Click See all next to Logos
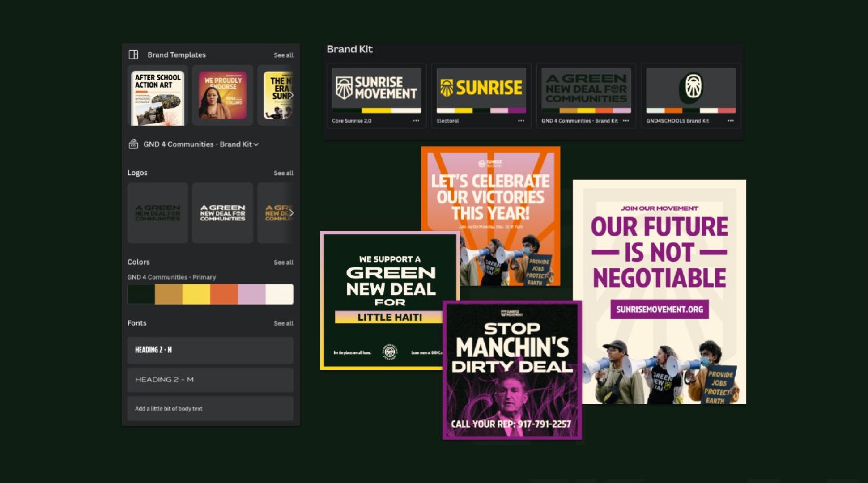Screen dimensions: 868x483 tap(283, 173)
